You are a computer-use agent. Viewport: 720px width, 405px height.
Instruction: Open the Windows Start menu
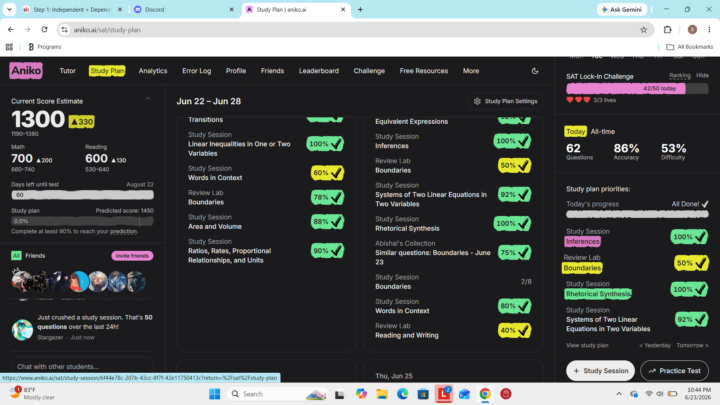pos(214,394)
